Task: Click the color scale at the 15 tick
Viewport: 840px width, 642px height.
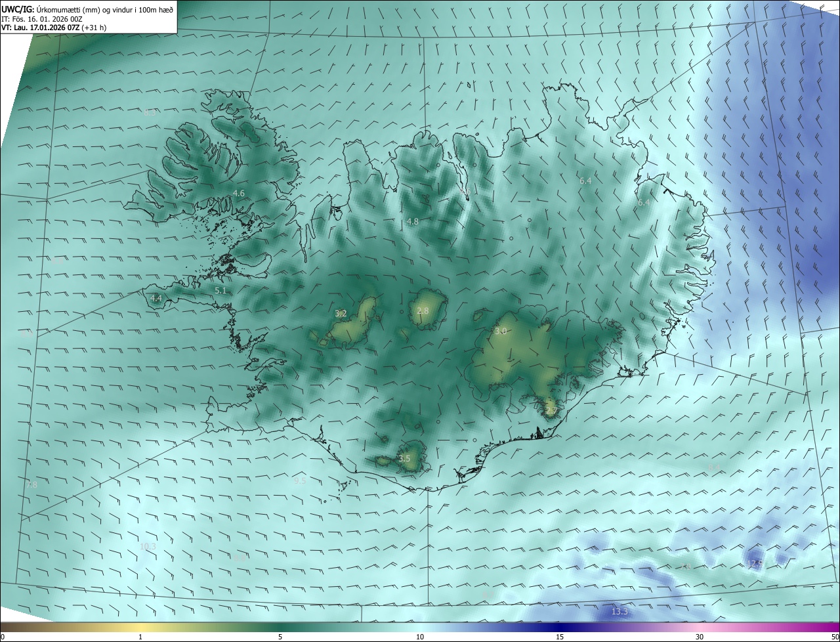Action: point(560,637)
